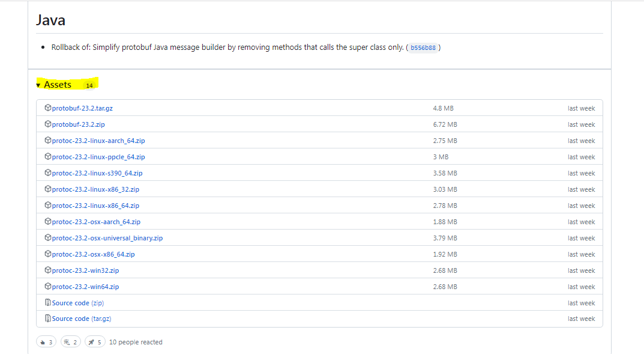
Task: Click package icon beside osx-aarch_64.zip
Action: (x=47, y=221)
